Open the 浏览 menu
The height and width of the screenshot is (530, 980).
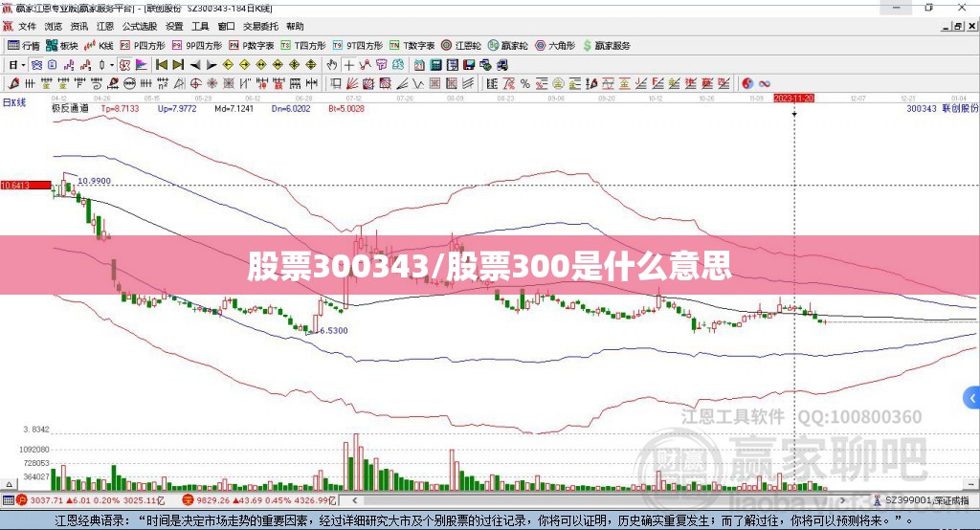[54, 26]
